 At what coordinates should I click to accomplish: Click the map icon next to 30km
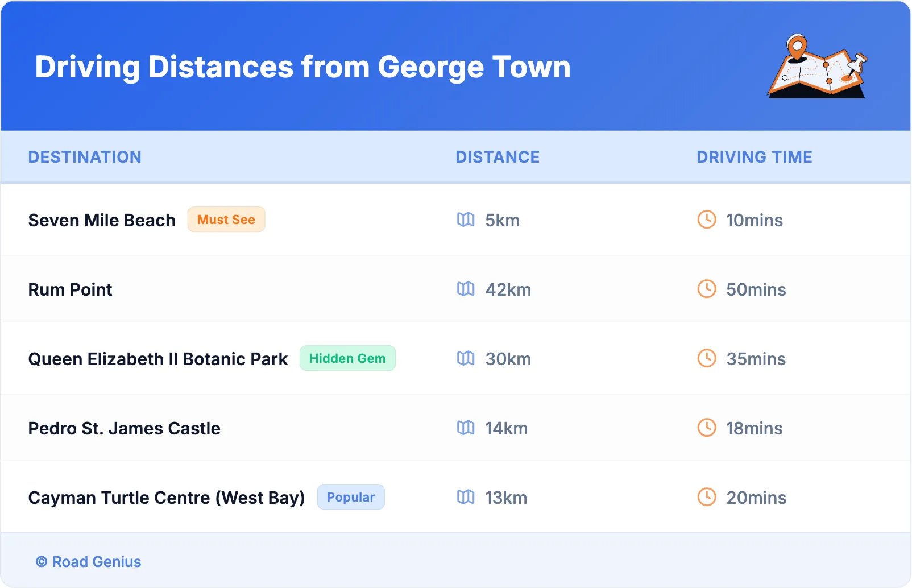tap(466, 358)
